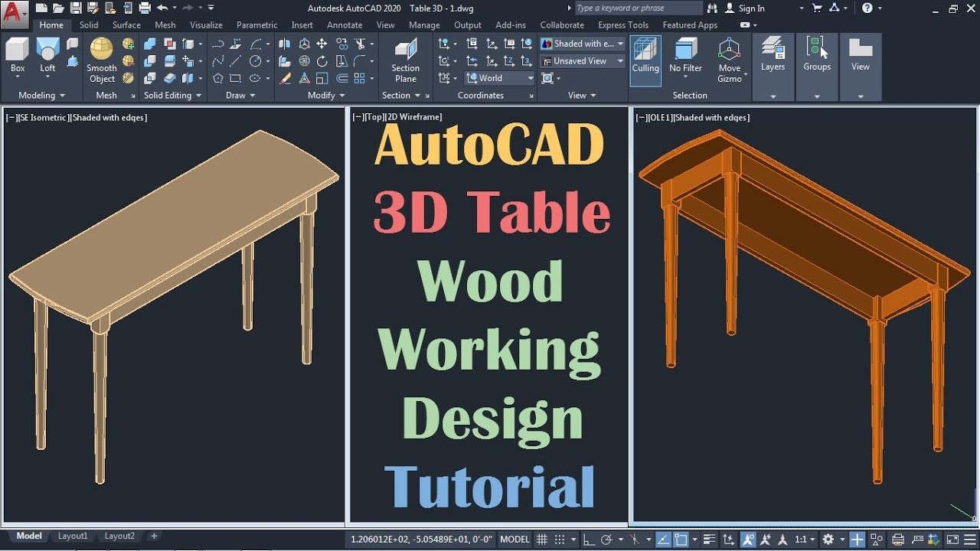
Task: Toggle polar tracking in status bar
Action: pyautogui.click(x=606, y=540)
